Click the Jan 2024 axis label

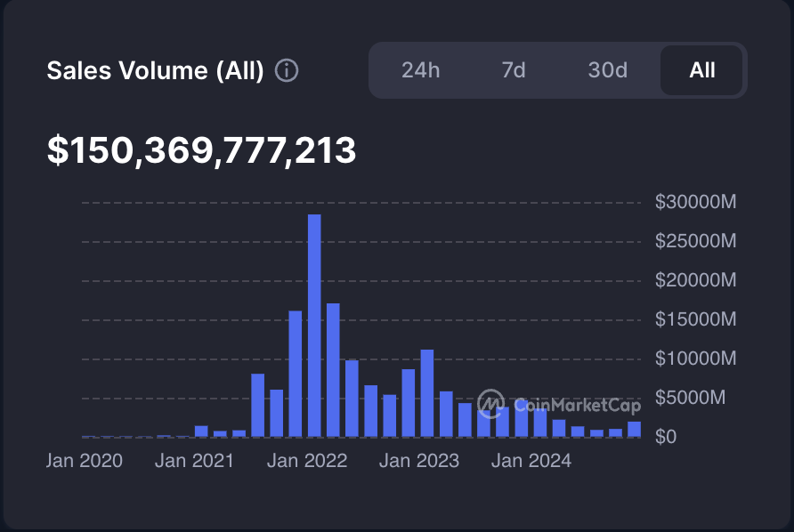(531, 461)
